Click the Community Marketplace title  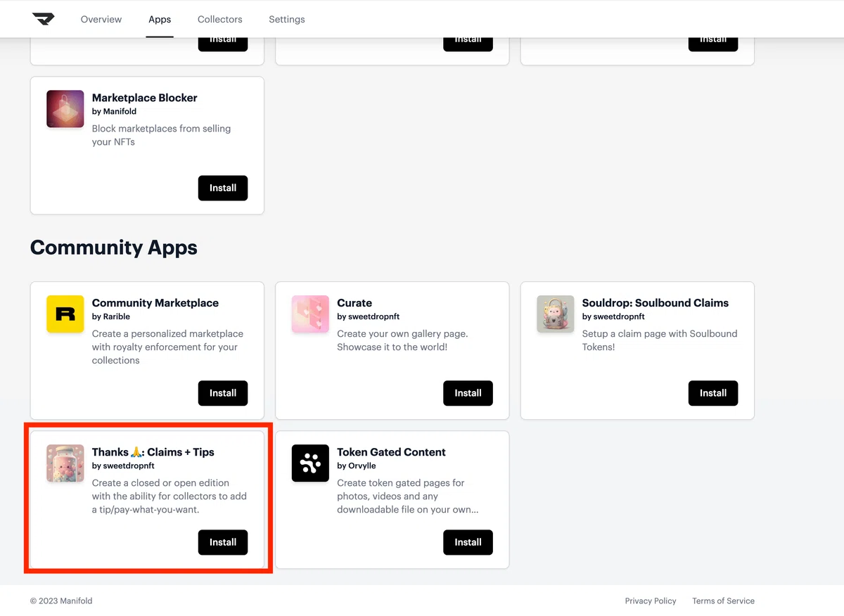[155, 303]
